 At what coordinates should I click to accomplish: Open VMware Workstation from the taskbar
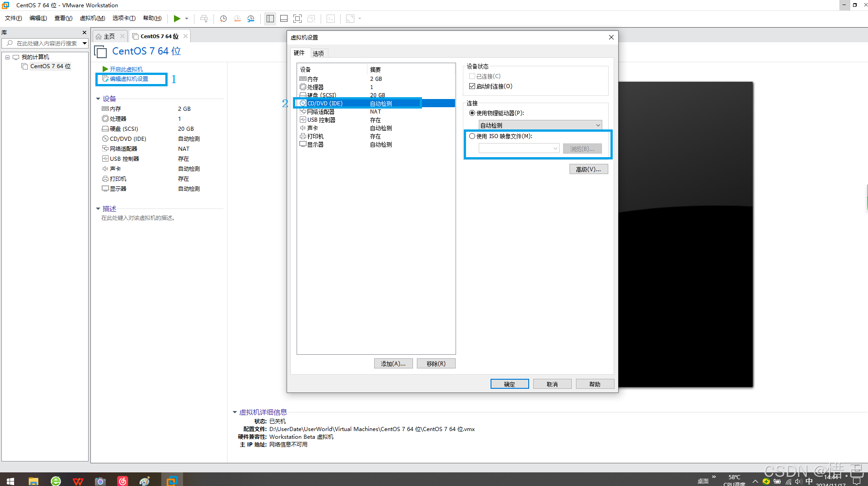coord(172,481)
